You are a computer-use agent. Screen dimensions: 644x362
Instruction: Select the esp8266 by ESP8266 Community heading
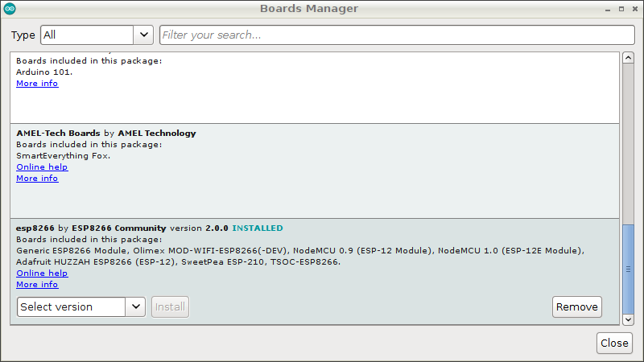coord(91,228)
